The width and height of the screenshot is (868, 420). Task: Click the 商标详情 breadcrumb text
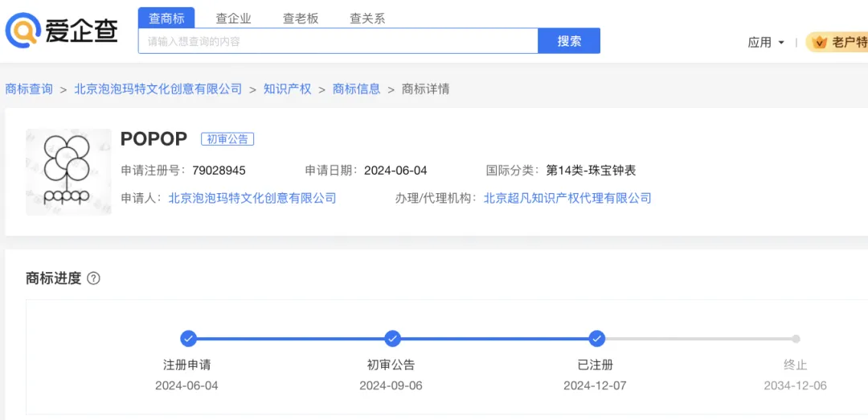(426, 89)
